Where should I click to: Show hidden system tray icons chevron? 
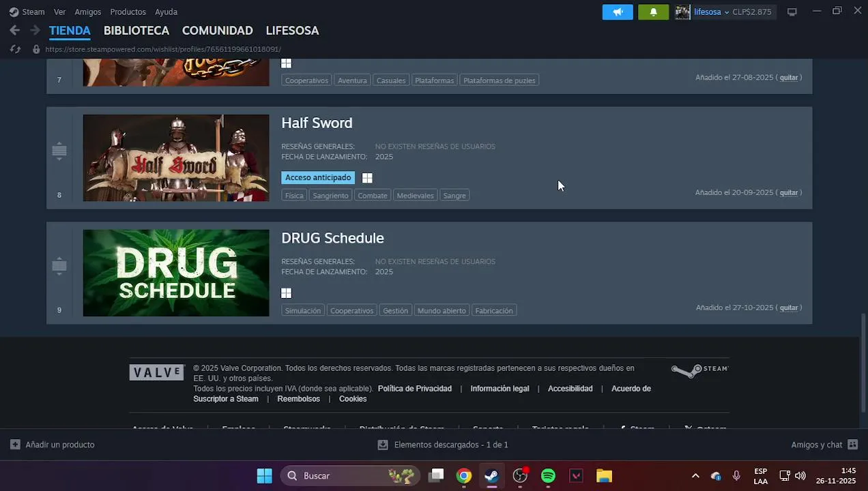point(695,476)
